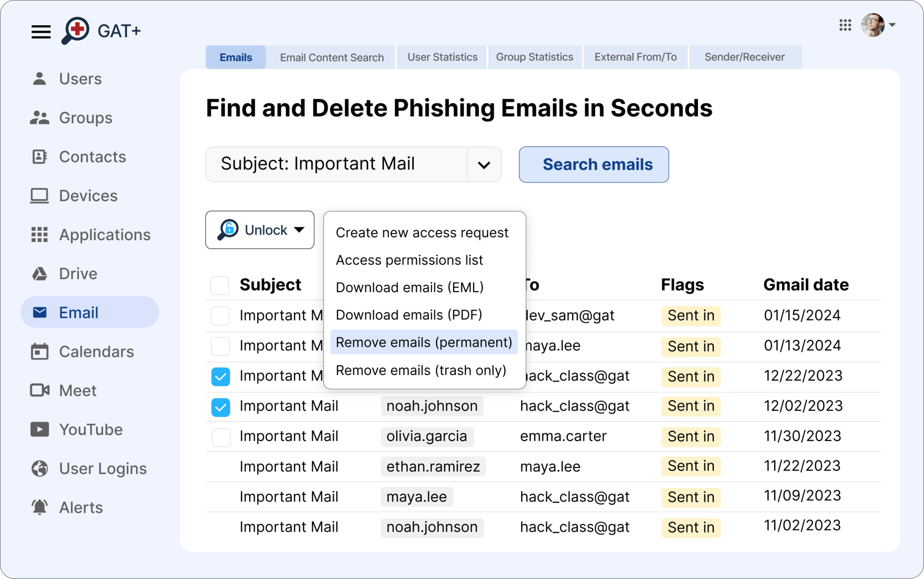
Task: Open the Group Statistics tab
Action: click(535, 57)
